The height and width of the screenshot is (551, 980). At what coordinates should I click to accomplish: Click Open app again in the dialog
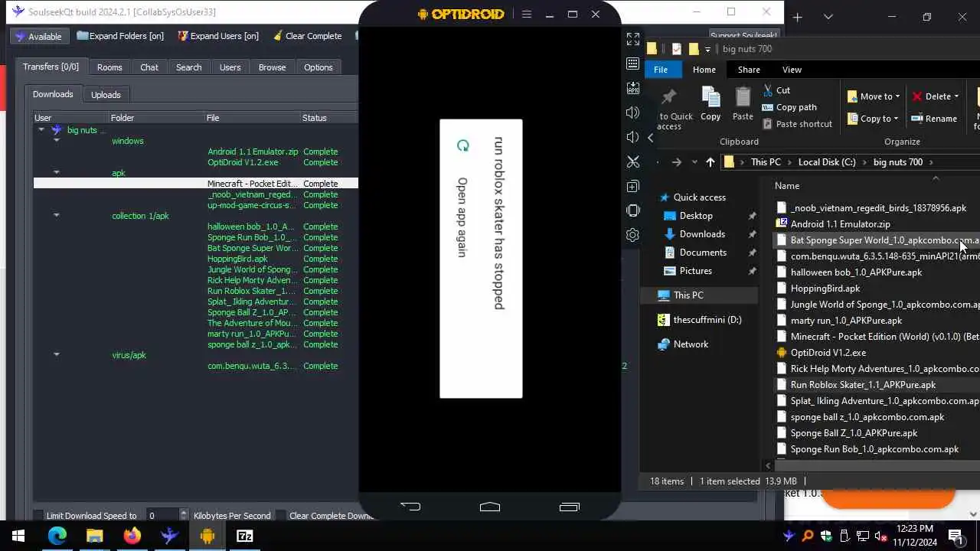point(462,217)
